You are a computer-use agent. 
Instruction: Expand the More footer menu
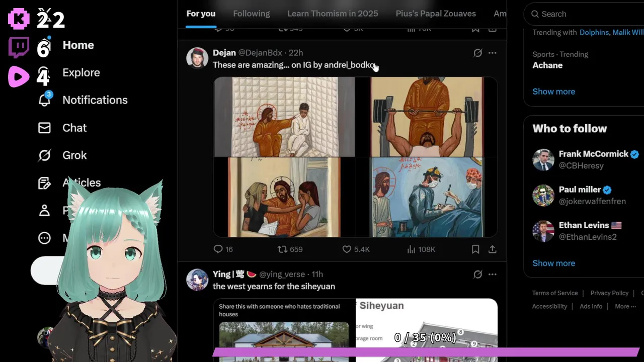(x=625, y=306)
